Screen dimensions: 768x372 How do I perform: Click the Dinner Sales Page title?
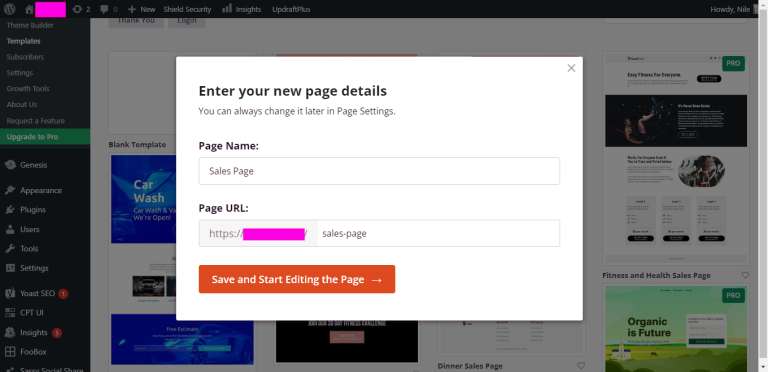coord(470,366)
